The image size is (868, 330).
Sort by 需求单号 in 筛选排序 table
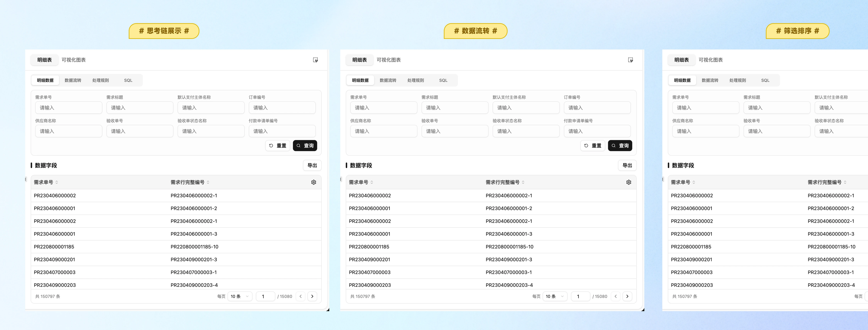(x=694, y=182)
